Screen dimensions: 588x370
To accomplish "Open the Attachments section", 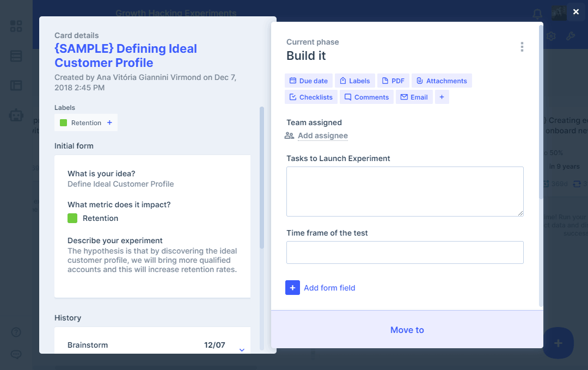I will [x=441, y=81].
